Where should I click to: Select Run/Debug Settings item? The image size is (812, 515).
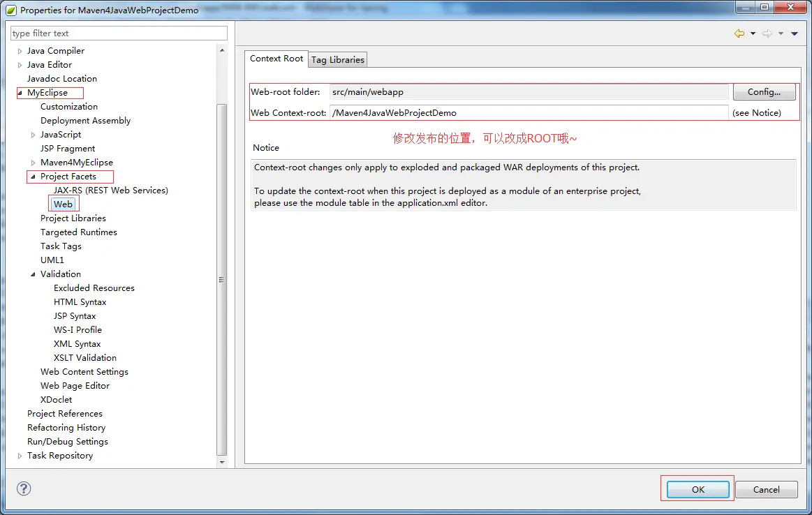pos(68,442)
